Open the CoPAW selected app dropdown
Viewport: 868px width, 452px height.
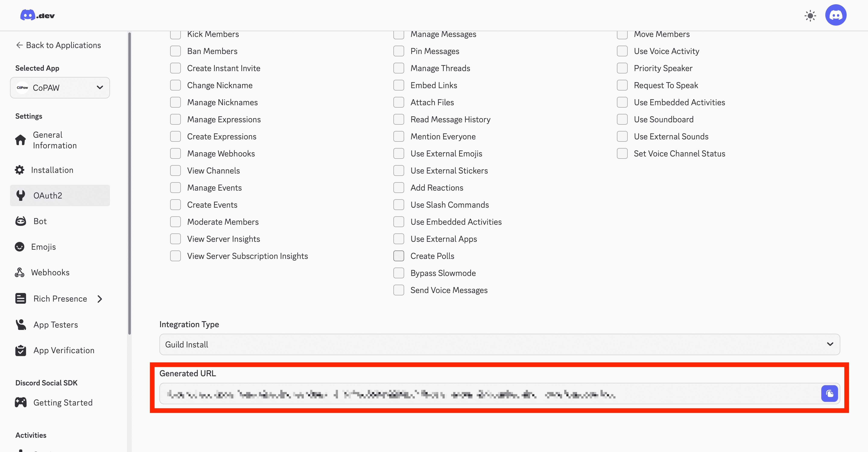(60, 87)
